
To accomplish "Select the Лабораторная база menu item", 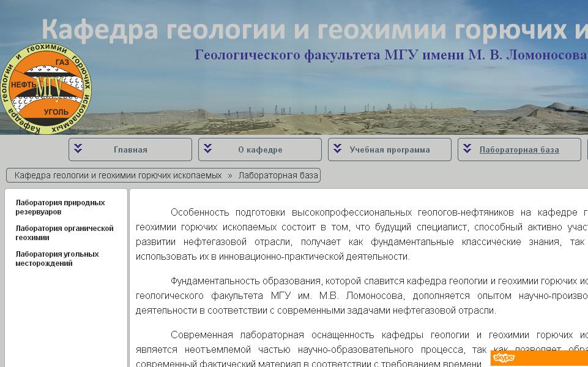I will 519,149.
